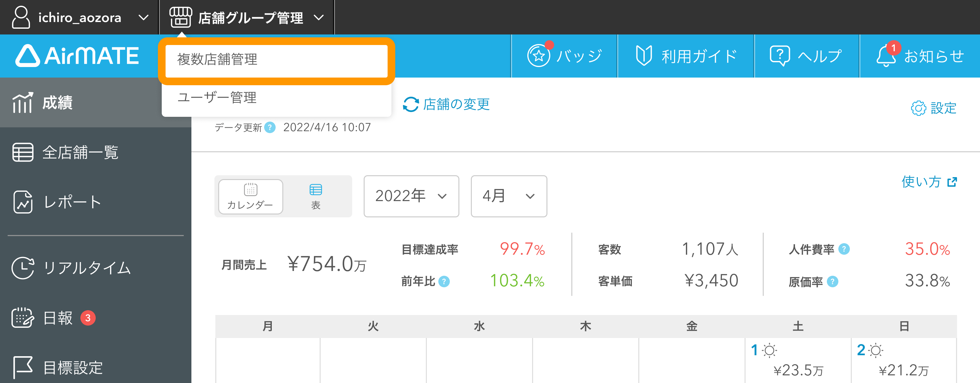Open the バッジ badge star icon
The image size is (980, 383).
coord(539,56)
